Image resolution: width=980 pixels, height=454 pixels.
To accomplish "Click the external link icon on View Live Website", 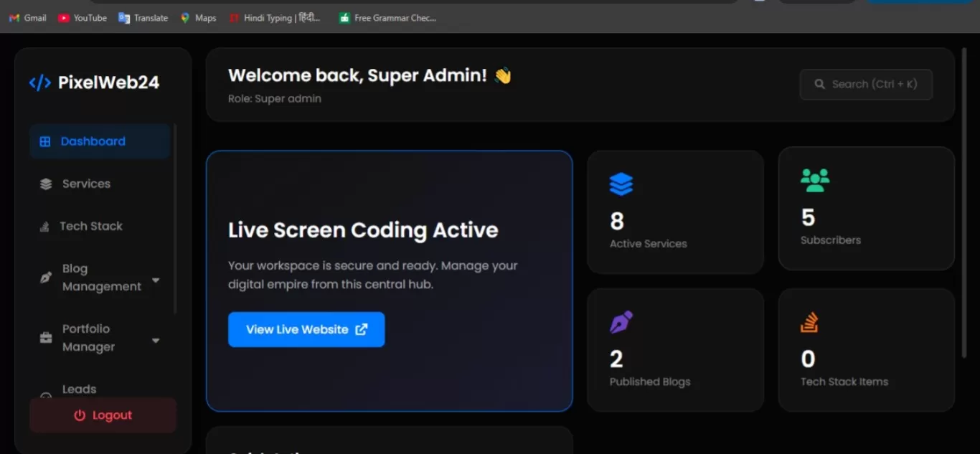I will coord(362,329).
